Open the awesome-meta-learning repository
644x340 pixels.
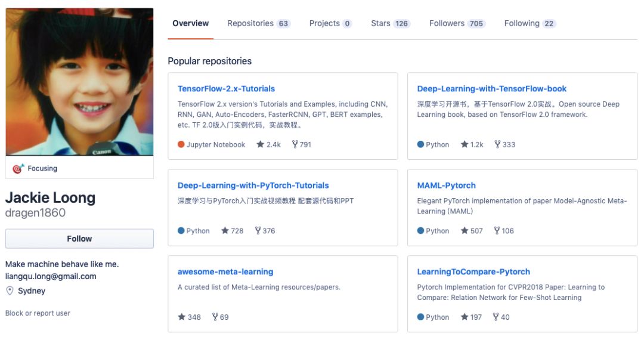tap(225, 272)
